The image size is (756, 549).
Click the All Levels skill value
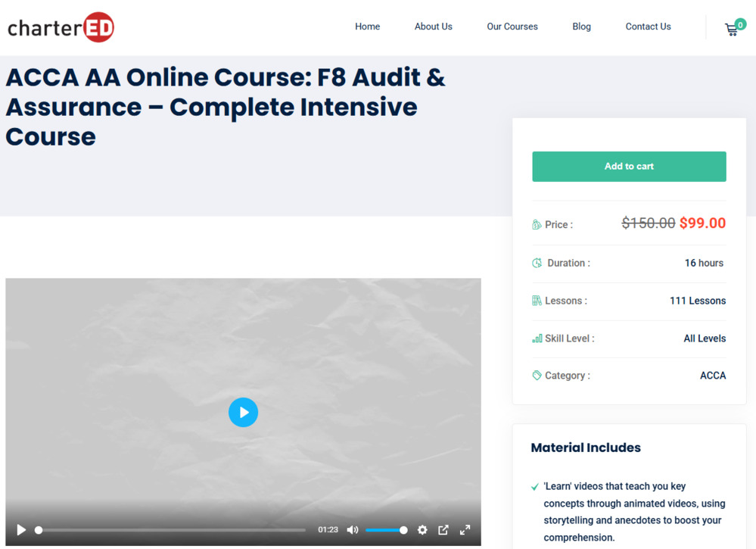click(705, 338)
